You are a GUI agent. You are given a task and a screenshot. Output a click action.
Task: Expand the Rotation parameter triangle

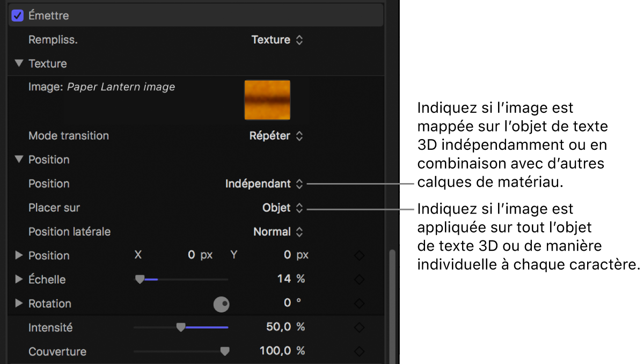19,303
